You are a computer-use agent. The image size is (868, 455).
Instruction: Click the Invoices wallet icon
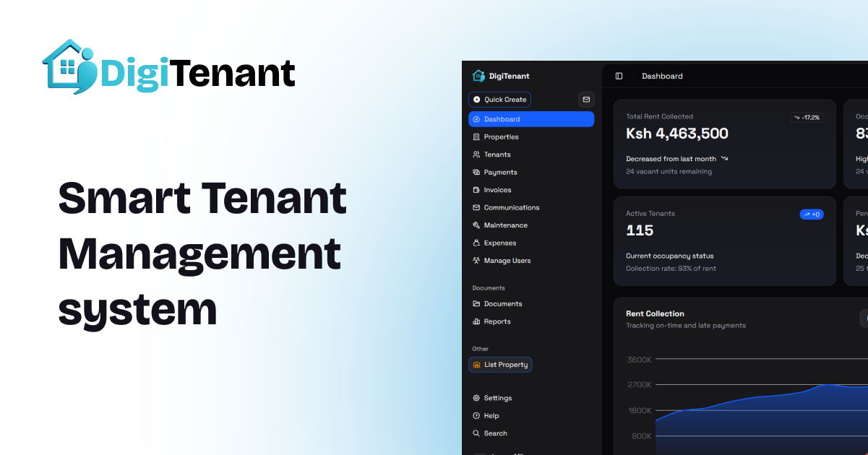coord(476,190)
